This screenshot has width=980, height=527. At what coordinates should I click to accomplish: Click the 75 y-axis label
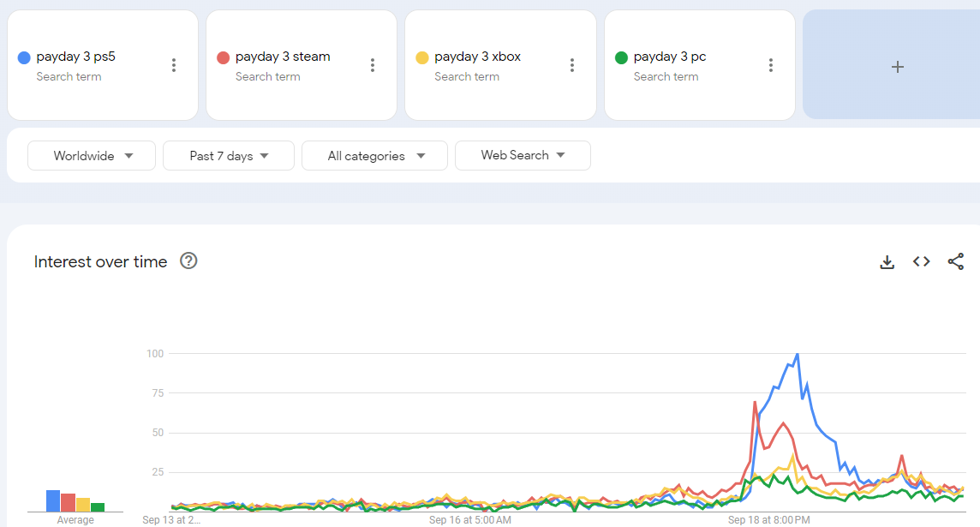coord(158,393)
